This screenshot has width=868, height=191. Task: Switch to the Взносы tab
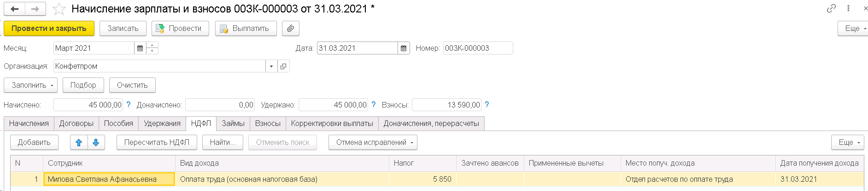(268, 123)
